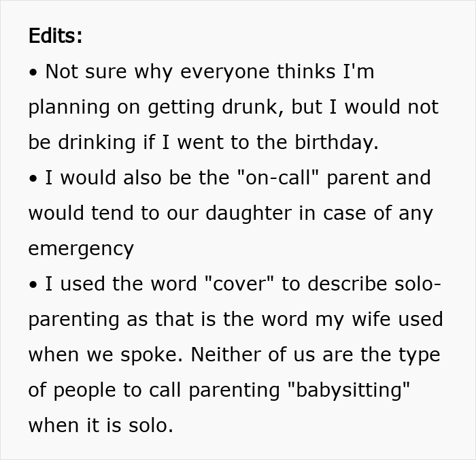The image size is (476, 460).
Task: Click the word "drinking"
Action: click(97, 142)
